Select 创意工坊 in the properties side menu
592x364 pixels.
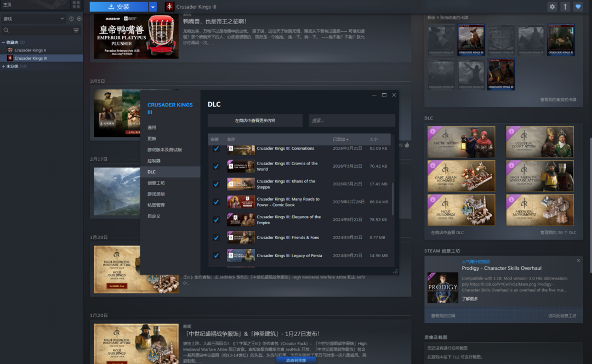156,183
